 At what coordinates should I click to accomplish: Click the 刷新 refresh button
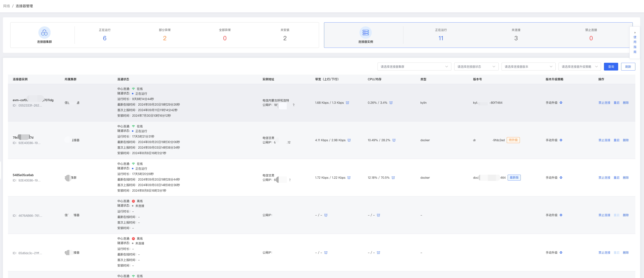click(x=628, y=67)
